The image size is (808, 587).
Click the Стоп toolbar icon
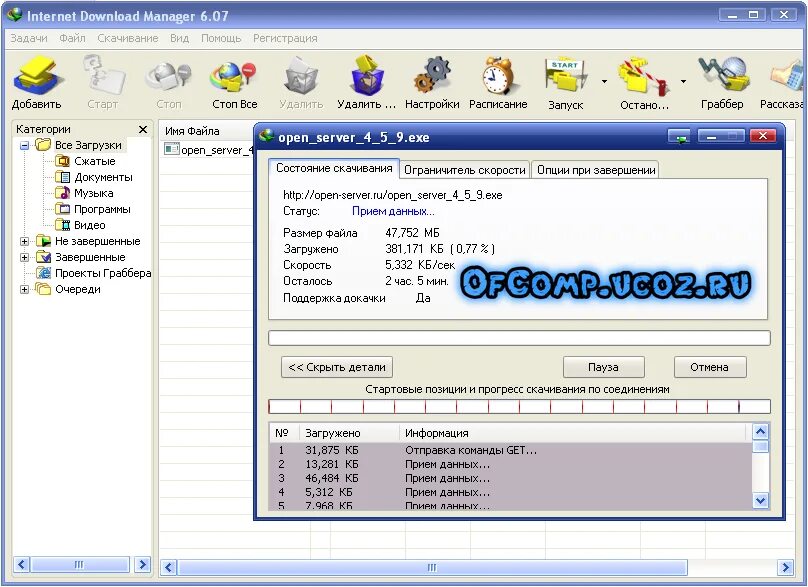click(168, 76)
